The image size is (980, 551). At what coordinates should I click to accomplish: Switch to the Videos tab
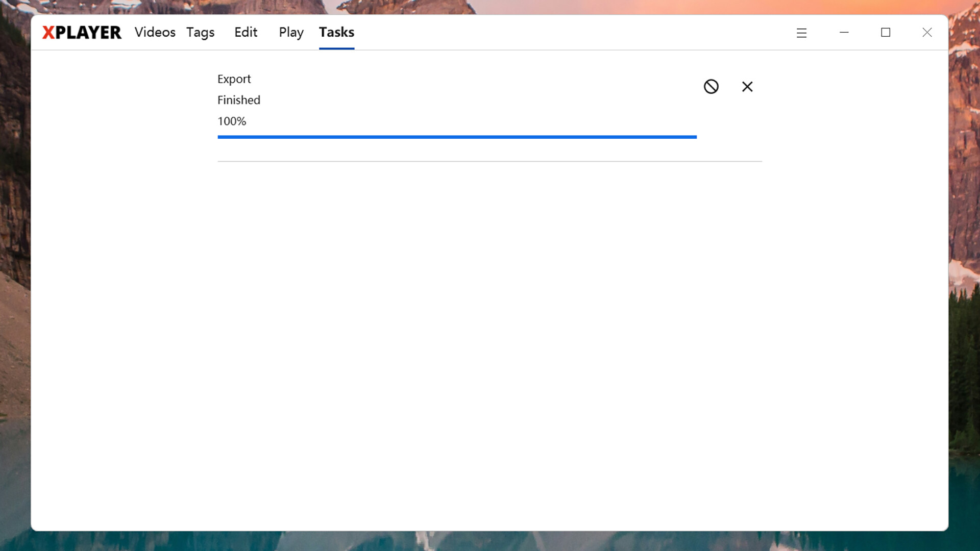pos(155,32)
